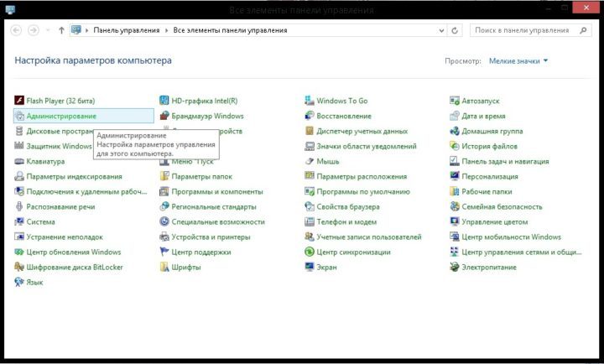Open the Восстановление icon

click(310, 116)
